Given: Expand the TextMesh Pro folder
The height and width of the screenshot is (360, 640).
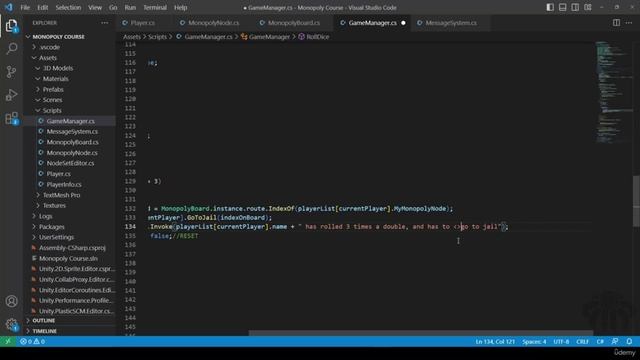Looking at the screenshot, I should pyautogui.click(x=61, y=195).
